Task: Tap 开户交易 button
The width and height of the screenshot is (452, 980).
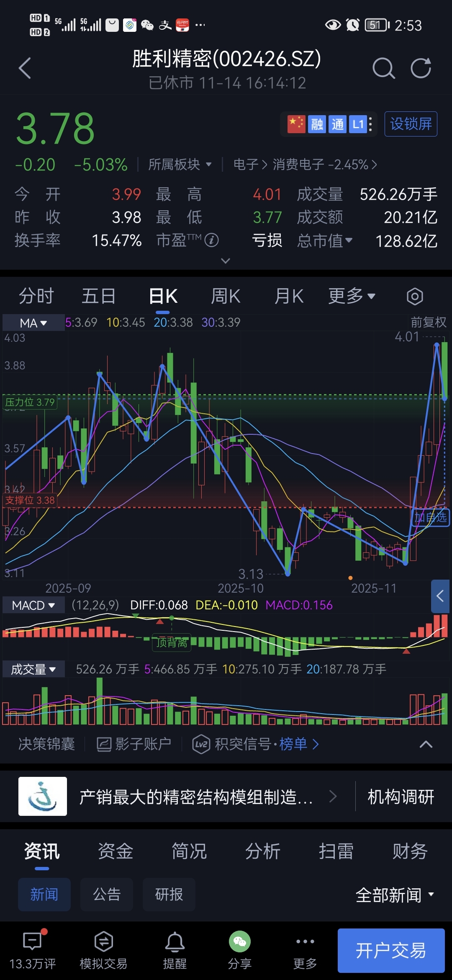Action: (391, 951)
